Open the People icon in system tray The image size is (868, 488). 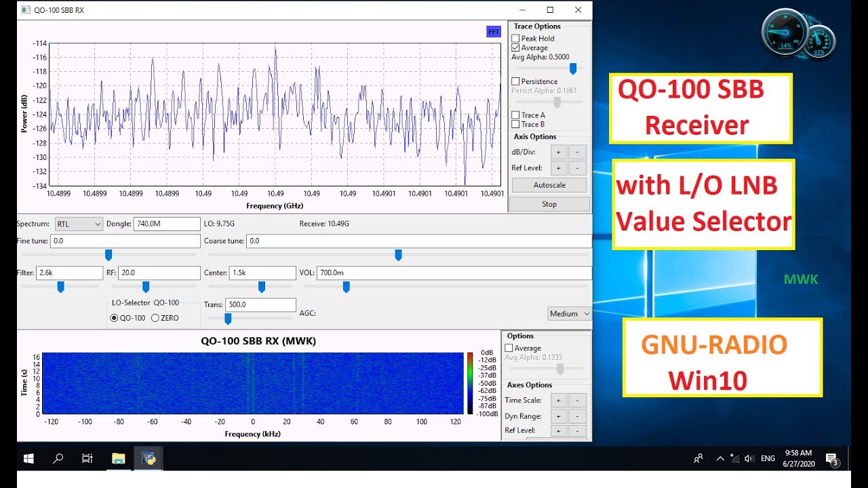[698, 459]
